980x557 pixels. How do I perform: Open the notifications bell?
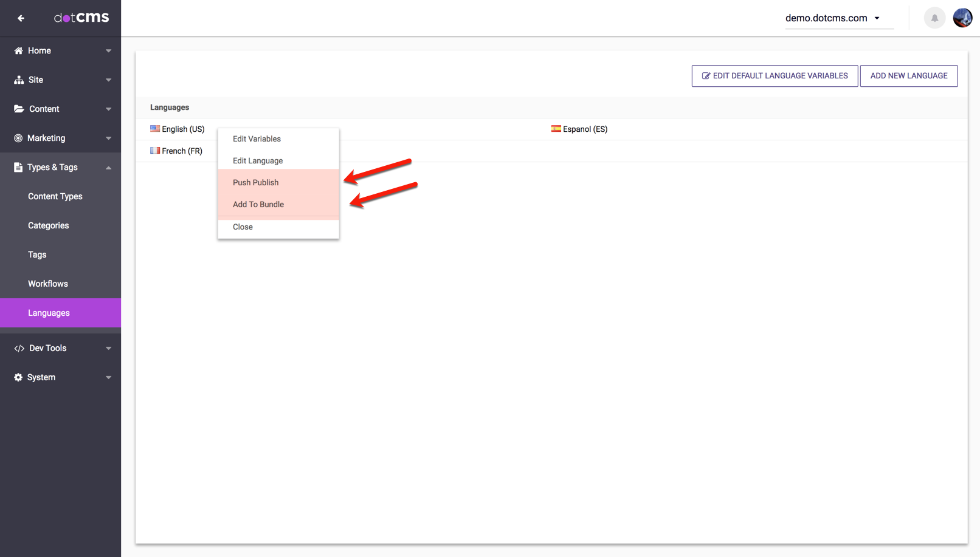(934, 18)
